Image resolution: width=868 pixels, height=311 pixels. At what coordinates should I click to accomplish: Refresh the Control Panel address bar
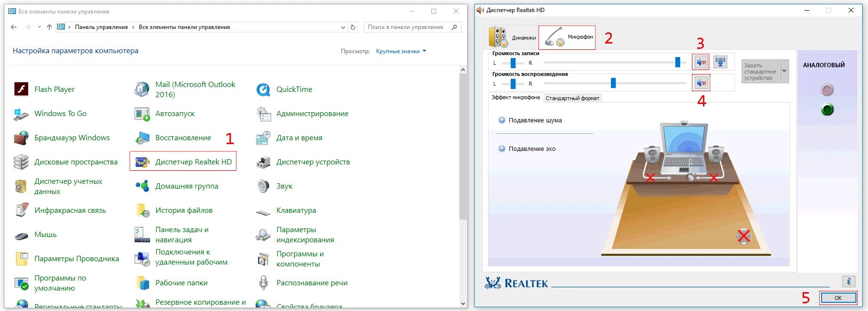353,28
